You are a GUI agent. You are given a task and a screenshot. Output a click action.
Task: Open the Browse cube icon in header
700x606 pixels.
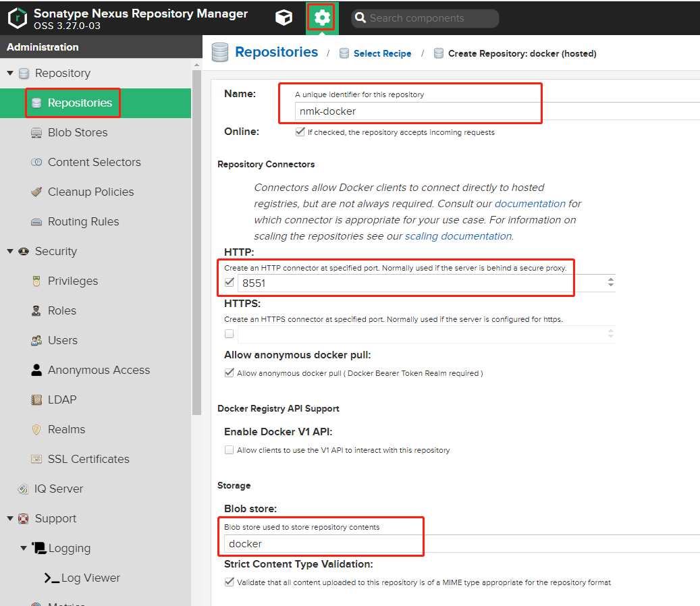(284, 18)
